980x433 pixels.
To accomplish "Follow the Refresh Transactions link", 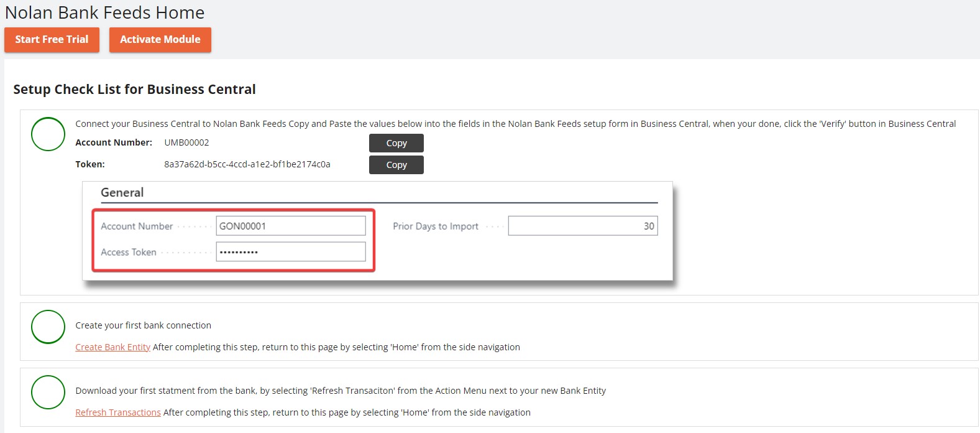I will tap(117, 412).
